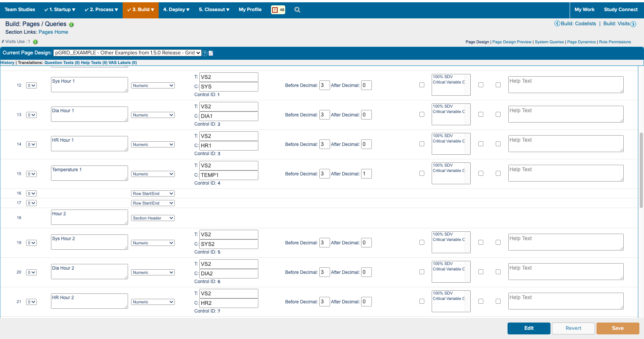This screenshot has height=339, width=644.
Task: Select Critical Variable in Sys Hour 2 list
Action: tap(449, 240)
